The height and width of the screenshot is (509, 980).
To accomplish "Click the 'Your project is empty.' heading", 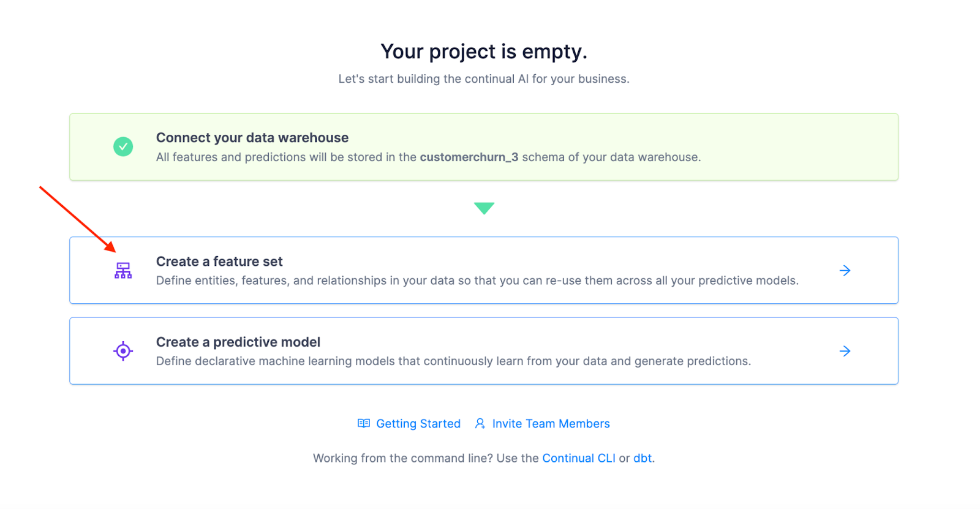I will (484, 52).
